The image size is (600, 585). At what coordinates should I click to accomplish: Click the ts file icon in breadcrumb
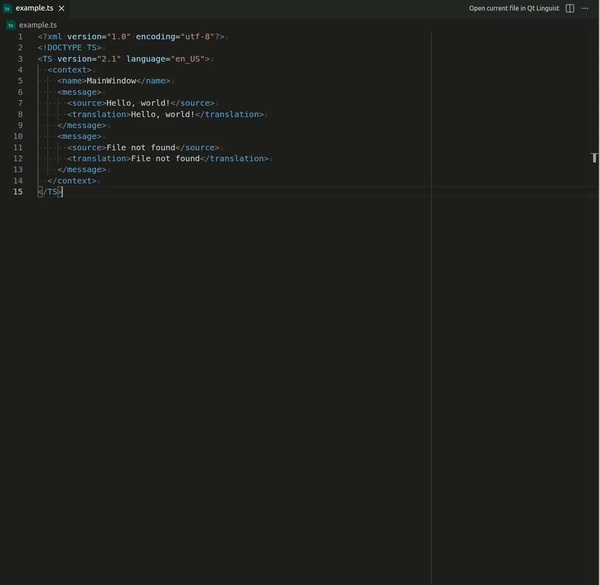click(x=11, y=25)
